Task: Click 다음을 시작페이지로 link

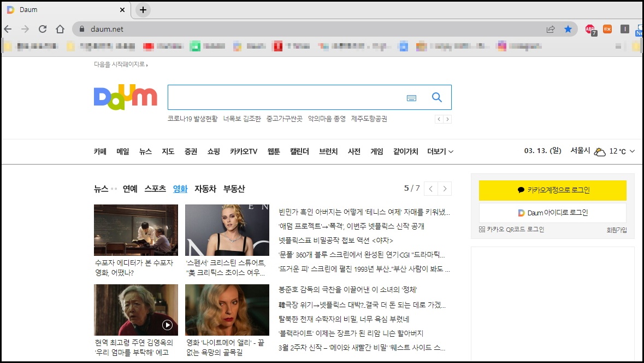Action: [x=121, y=64]
